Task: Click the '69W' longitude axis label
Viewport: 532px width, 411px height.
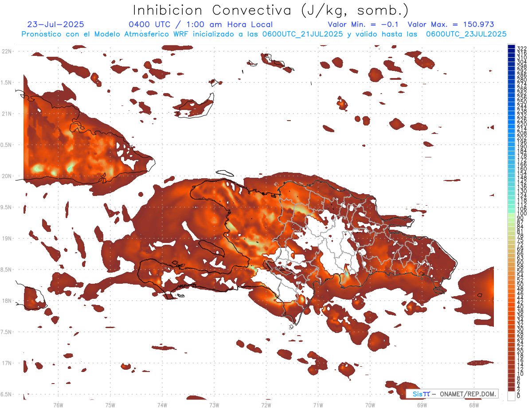Action: [422, 405]
